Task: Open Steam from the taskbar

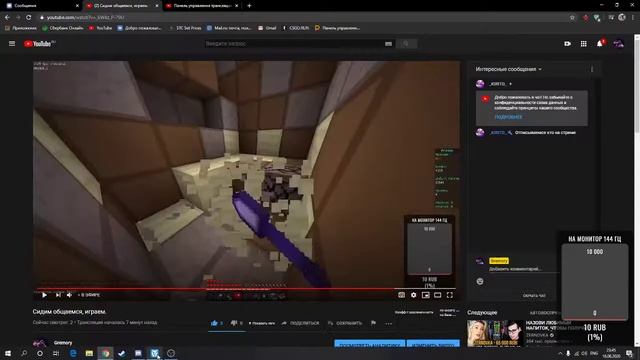Action: tap(122, 353)
